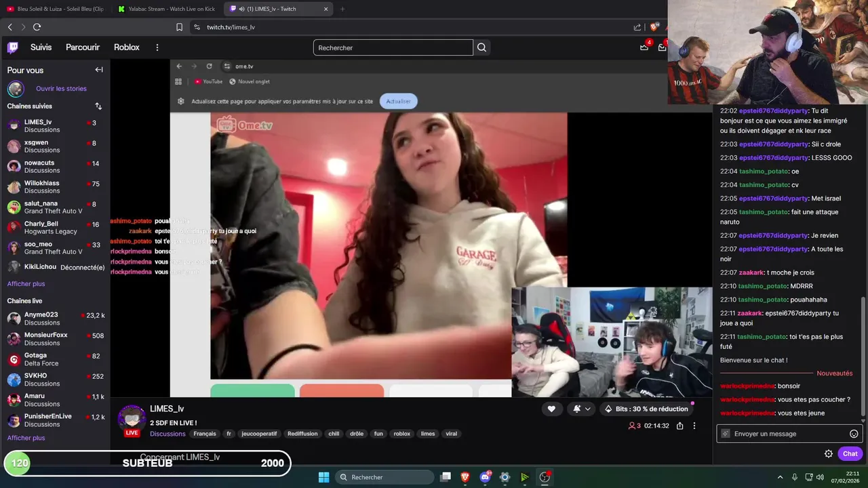Switch to Bleu Soleil & Luiza tab
This screenshot has height=488, width=868.
(56, 9)
